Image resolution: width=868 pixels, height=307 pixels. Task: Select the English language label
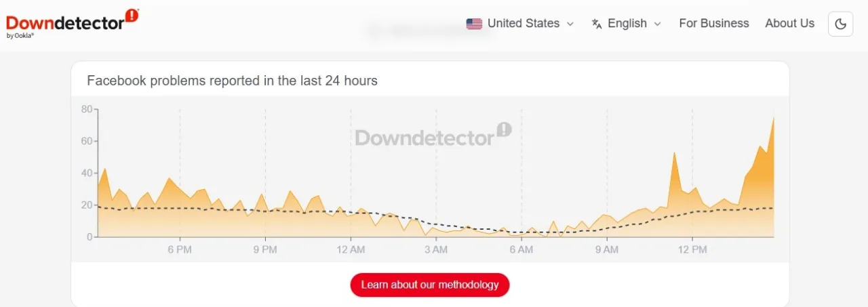(x=627, y=24)
